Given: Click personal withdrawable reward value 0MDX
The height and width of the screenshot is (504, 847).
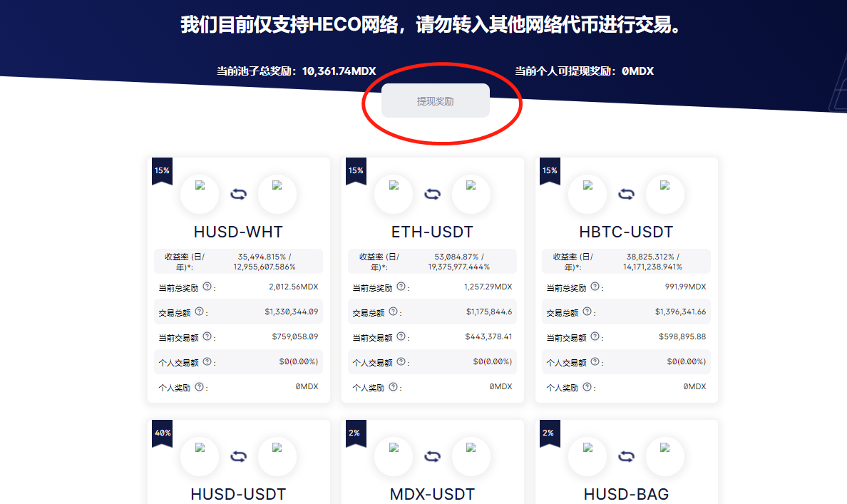Looking at the screenshot, I should pyautogui.click(x=637, y=71).
